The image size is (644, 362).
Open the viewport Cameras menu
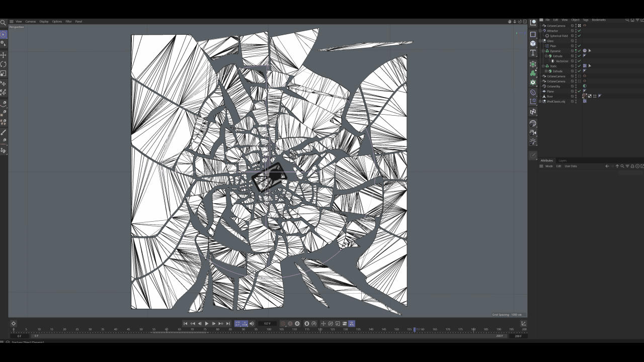click(x=31, y=22)
